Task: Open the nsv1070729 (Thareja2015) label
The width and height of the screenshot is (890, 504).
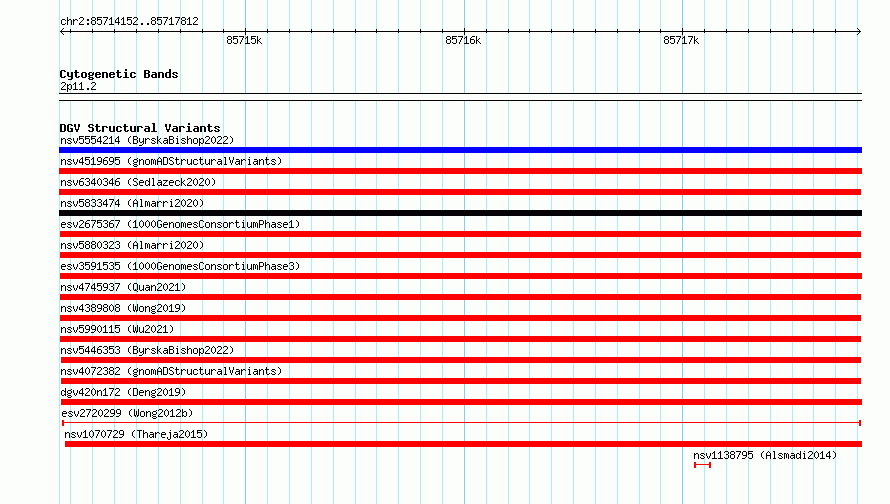Action: pyautogui.click(x=136, y=434)
